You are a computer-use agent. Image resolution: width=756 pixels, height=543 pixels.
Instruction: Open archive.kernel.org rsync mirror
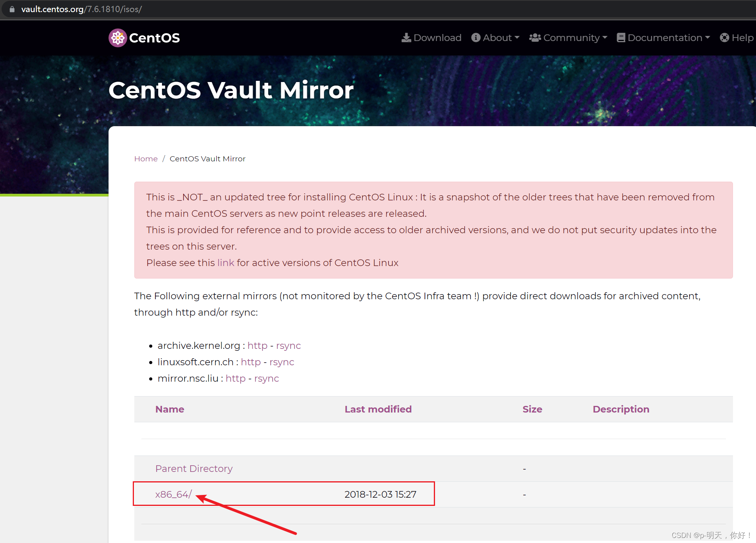288,345
